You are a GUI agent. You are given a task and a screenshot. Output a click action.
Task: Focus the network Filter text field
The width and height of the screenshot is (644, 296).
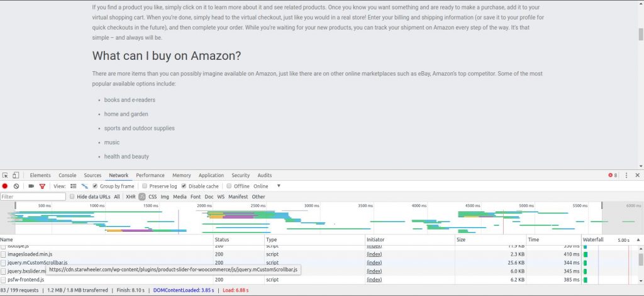click(x=33, y=197)
